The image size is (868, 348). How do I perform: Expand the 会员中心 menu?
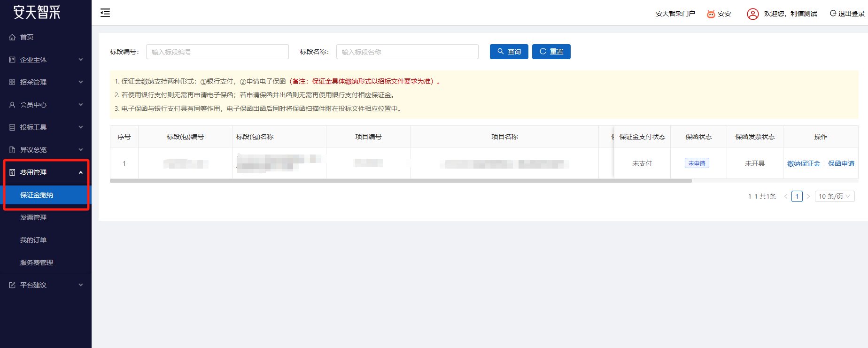(x=46, y=105)
